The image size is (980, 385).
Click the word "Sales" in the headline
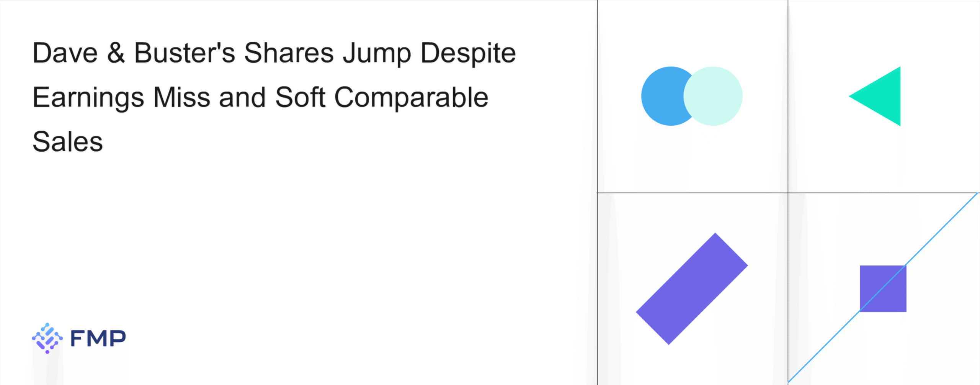point(68,142)
